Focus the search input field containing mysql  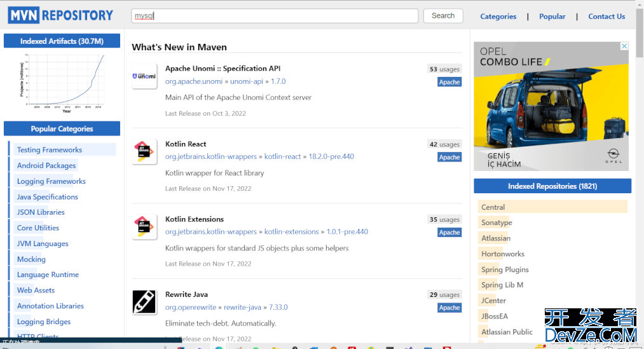click(274, 16)
